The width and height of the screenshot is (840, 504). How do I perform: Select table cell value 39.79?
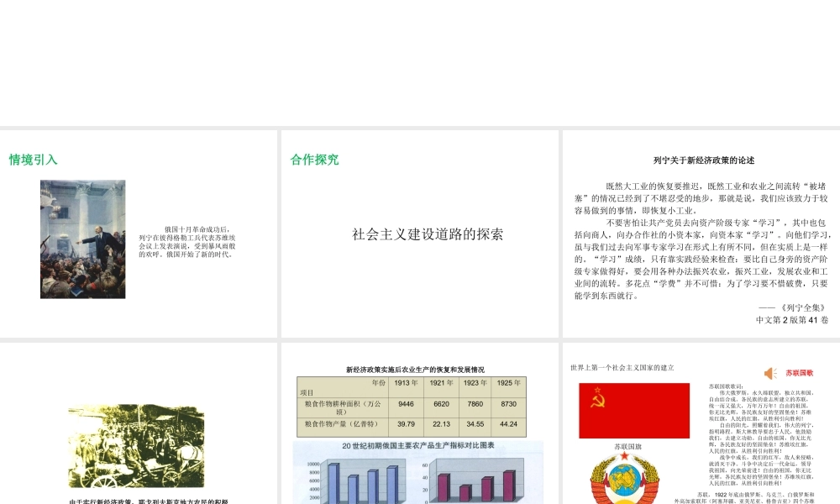[x=406, y=423]
